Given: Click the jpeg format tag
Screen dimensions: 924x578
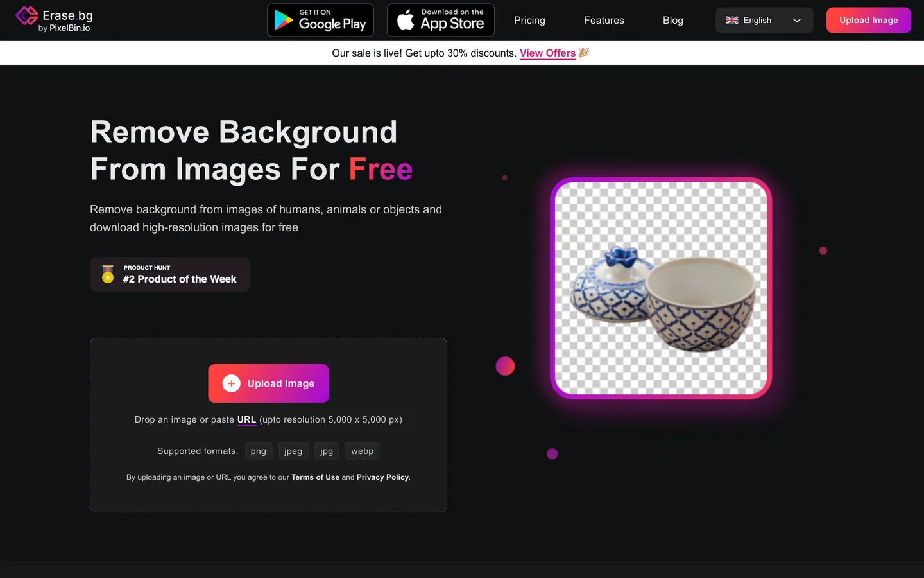Looking at the screenshot, I should [x=293, y=451].
